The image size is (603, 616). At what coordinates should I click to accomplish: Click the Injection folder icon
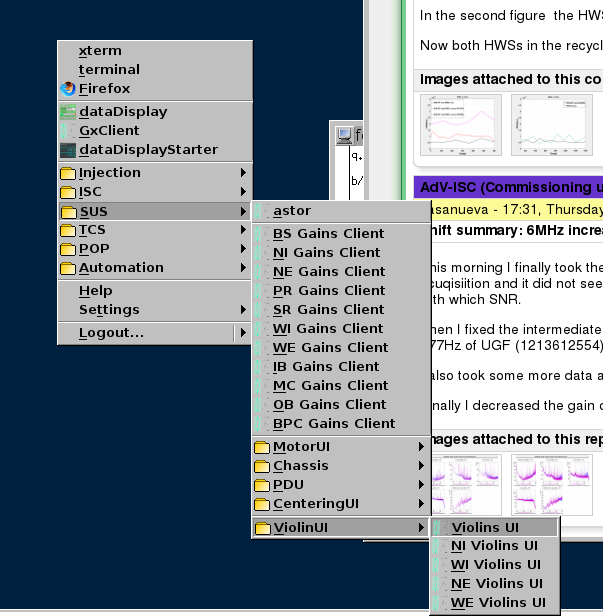click(x=68, y=173)
